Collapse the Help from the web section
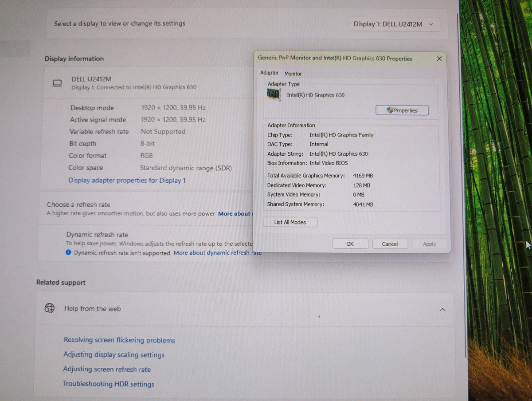Image resolution: width=532 pixels, height=401 pixels. click(x=442, y=309)
